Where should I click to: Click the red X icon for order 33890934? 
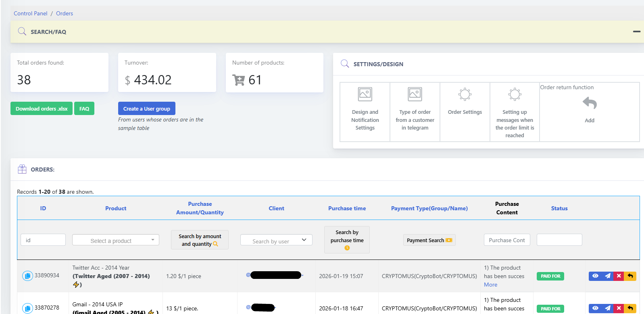tap(619, 276)
